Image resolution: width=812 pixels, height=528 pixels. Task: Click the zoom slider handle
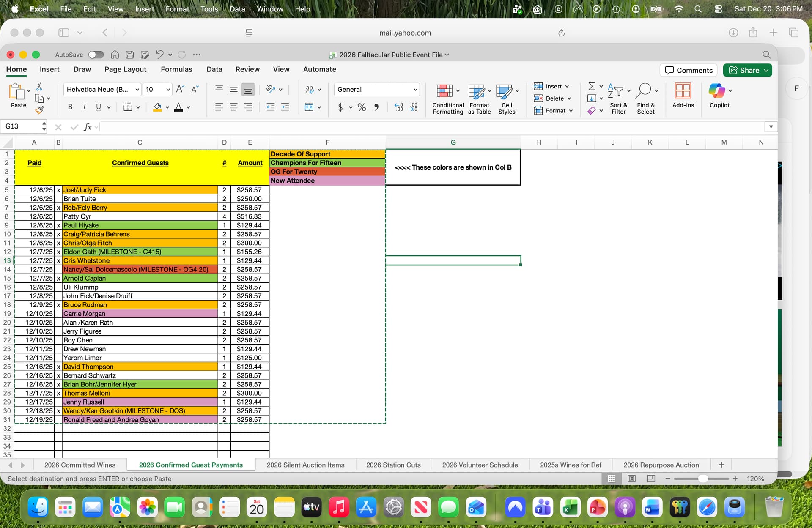tap(703, 479)
